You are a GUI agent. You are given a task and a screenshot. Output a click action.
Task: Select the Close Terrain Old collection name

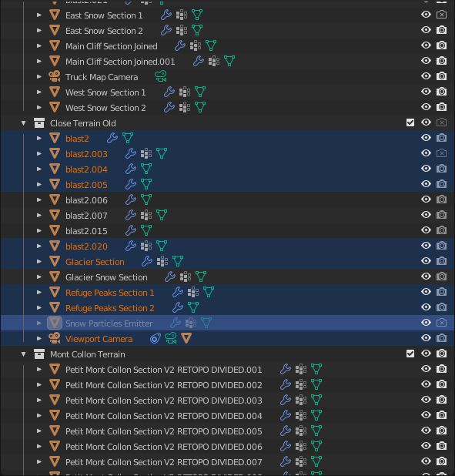click(83, 123)
